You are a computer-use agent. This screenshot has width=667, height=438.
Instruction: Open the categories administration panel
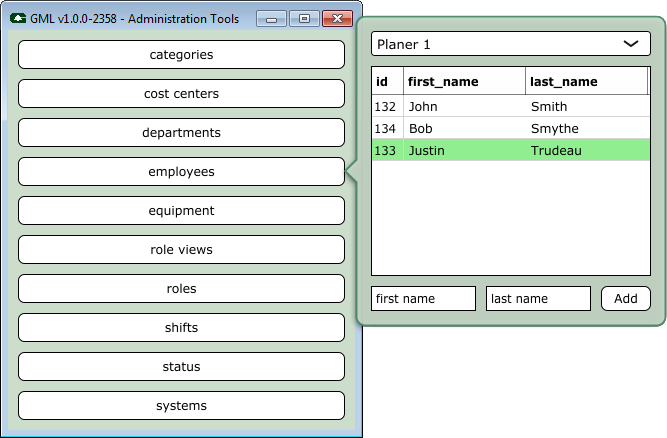tap(181, 55)
